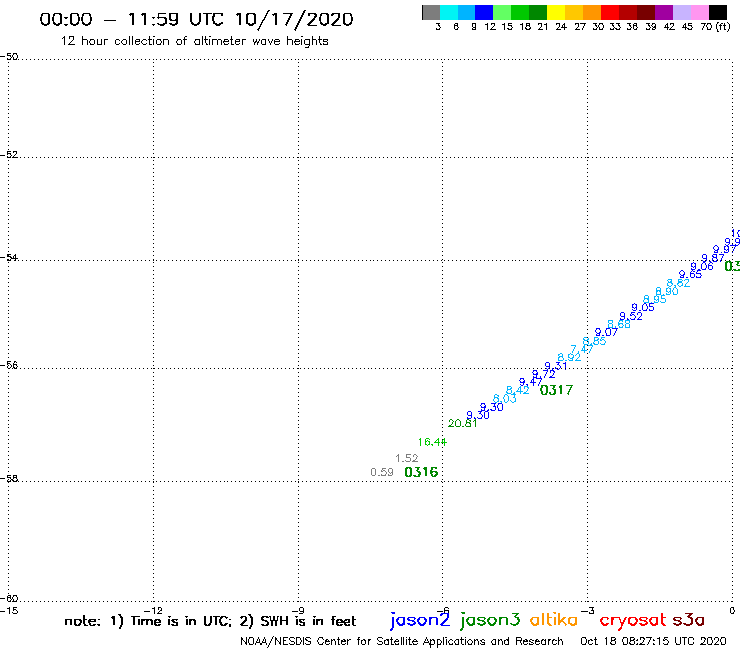
Task: Select the dark blue 9–12 ft legend swatch
Action: pos(484,12)
